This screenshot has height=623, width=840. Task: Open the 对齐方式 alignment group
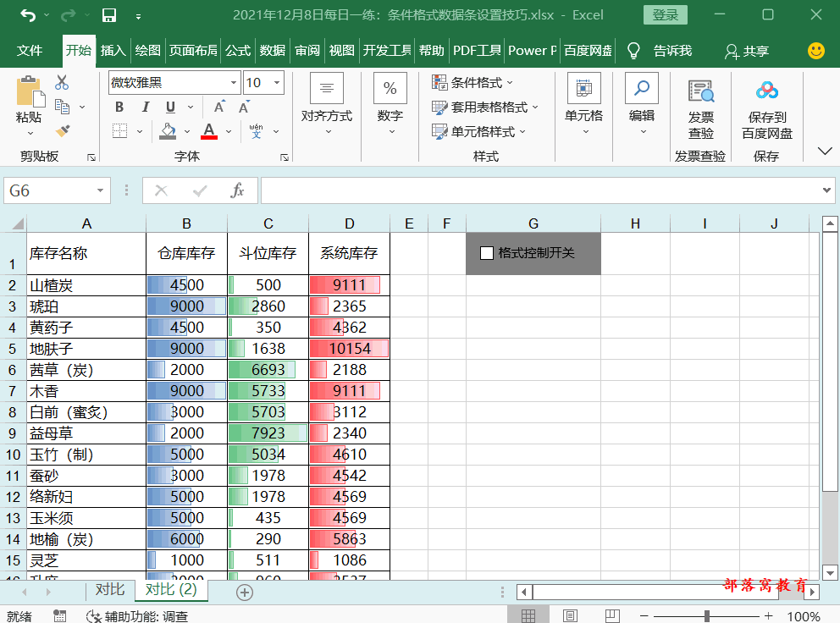(x=327, y=103)
